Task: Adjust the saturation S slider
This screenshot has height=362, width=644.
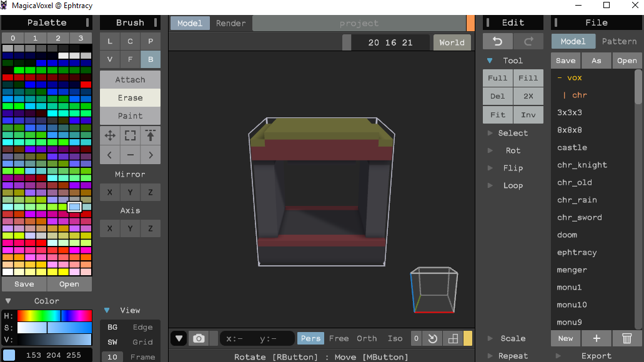Action: pyautogui.click(x=54, y=328)
